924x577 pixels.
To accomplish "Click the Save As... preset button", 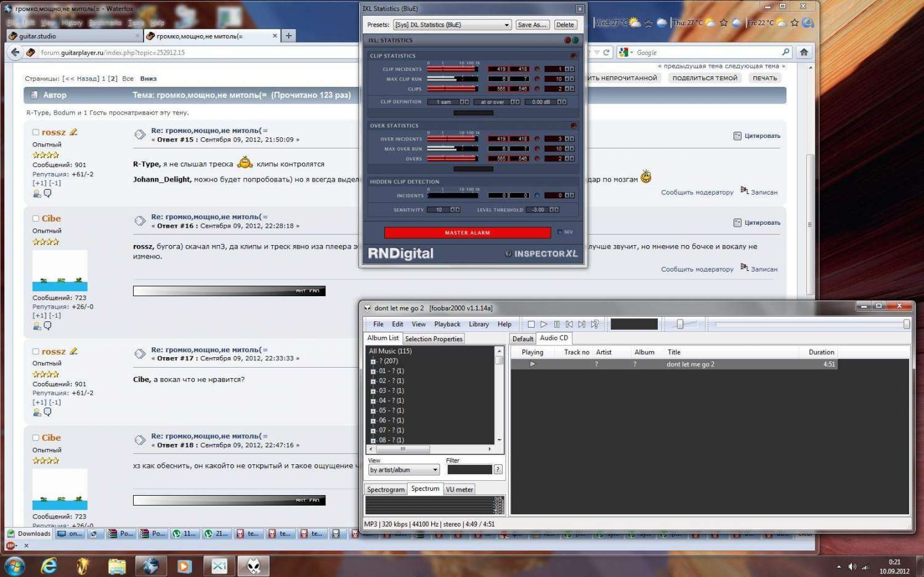I will click(x=532, y=25).
